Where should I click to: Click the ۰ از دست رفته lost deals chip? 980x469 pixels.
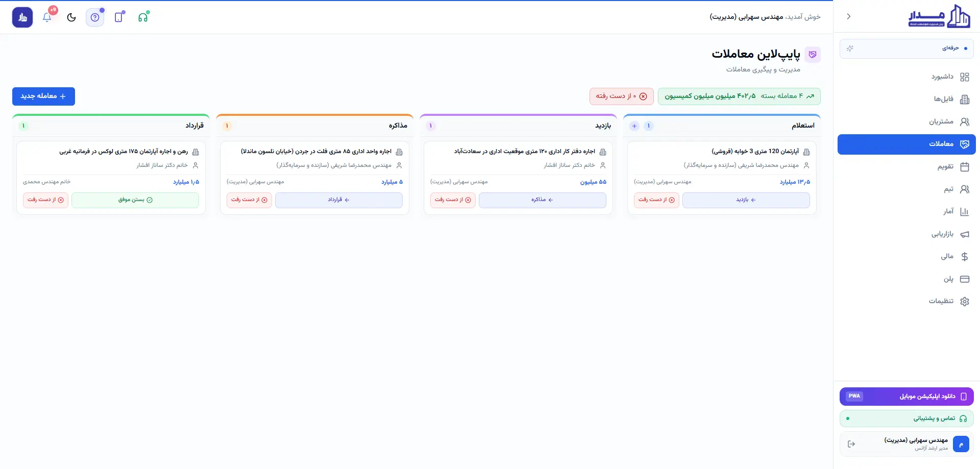(621, 96)
